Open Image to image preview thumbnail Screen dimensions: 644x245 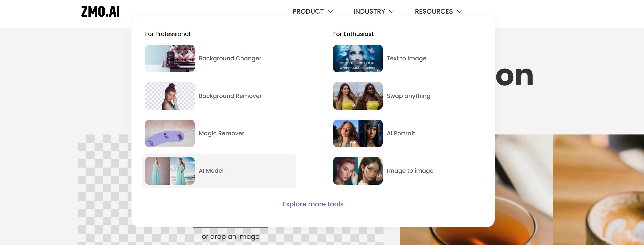point(358,171)
